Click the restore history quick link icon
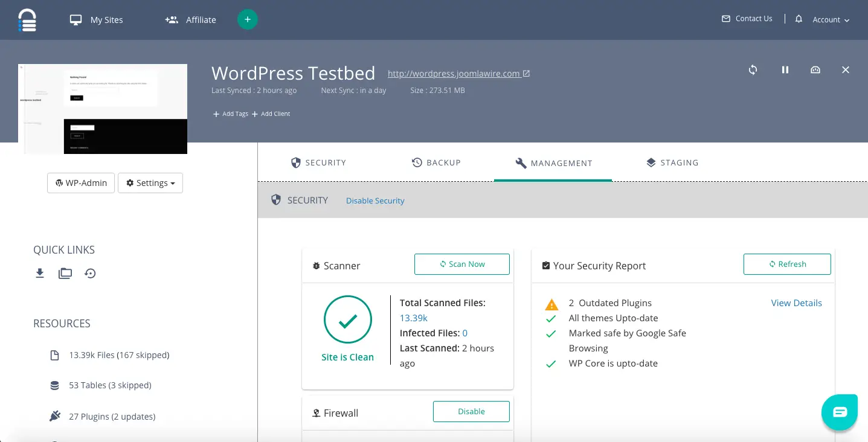The width and height of the screenshot is (868, 442). coord(90,274)
